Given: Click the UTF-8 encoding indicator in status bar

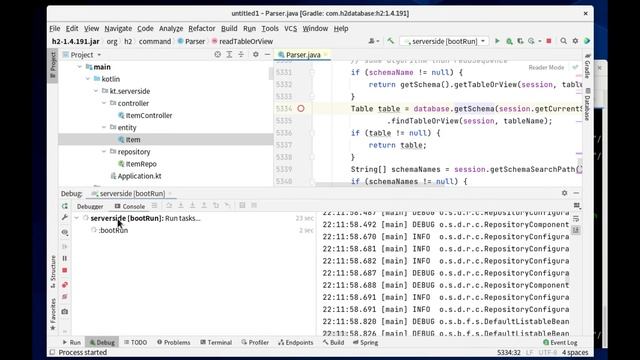Looking at the screenshot, I should click(x=547, y=352).
